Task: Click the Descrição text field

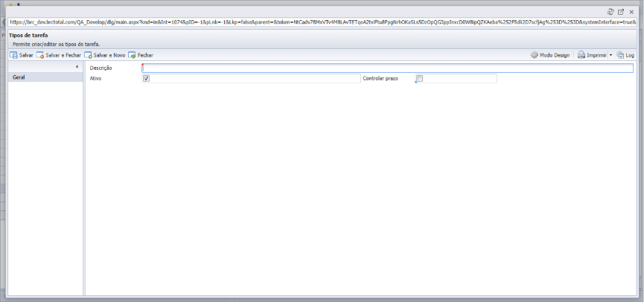Action: 387,68
